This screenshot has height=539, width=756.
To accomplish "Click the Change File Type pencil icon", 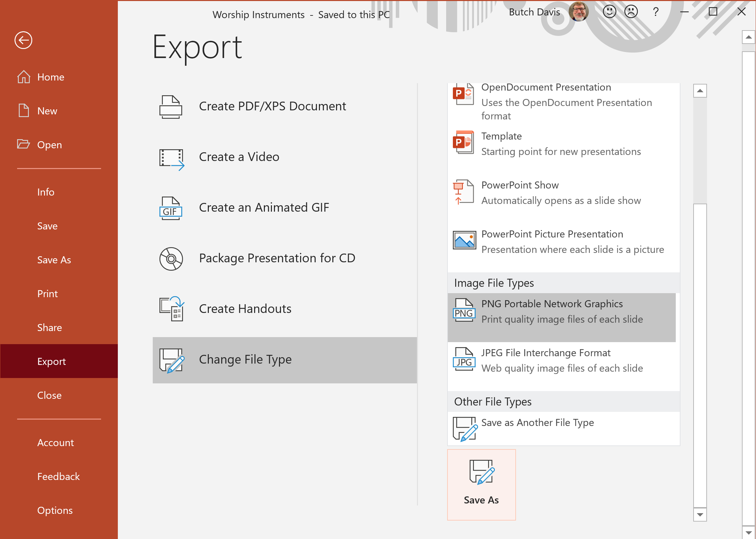I will [172, 361].
